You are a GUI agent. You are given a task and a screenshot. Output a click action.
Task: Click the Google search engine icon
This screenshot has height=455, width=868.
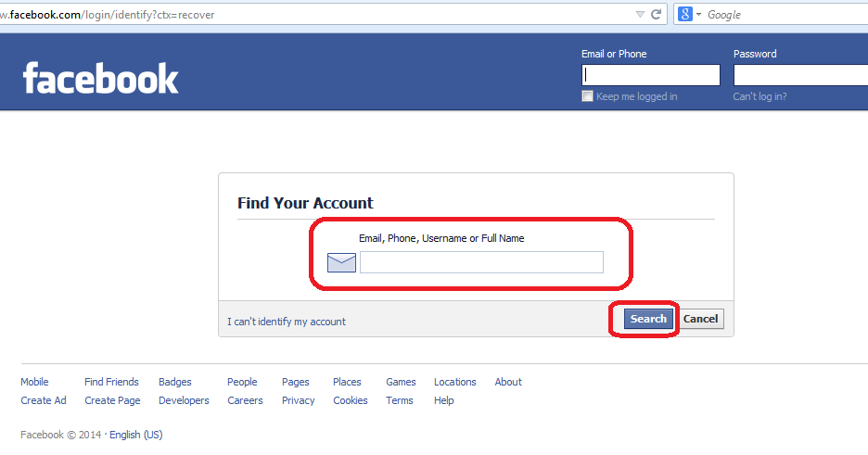coord(685,14)
